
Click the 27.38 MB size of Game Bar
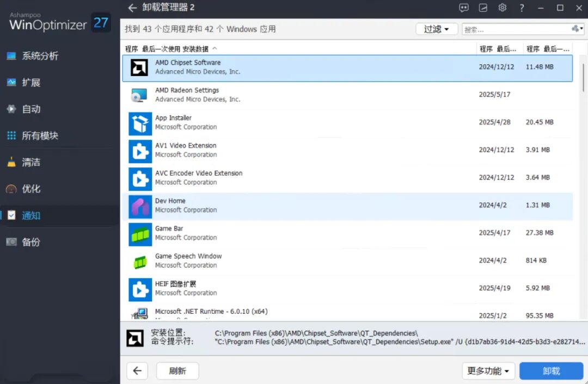coord(539,233)
